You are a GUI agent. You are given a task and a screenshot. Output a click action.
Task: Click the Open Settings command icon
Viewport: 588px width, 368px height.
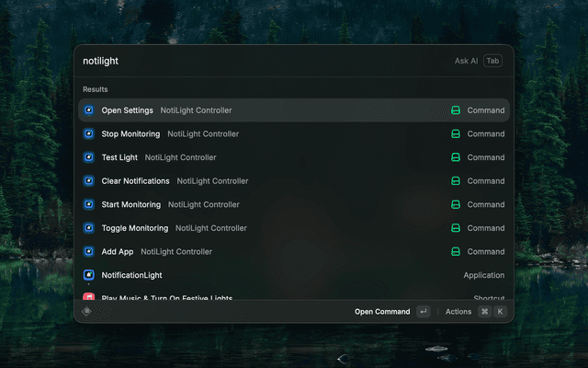89,110
